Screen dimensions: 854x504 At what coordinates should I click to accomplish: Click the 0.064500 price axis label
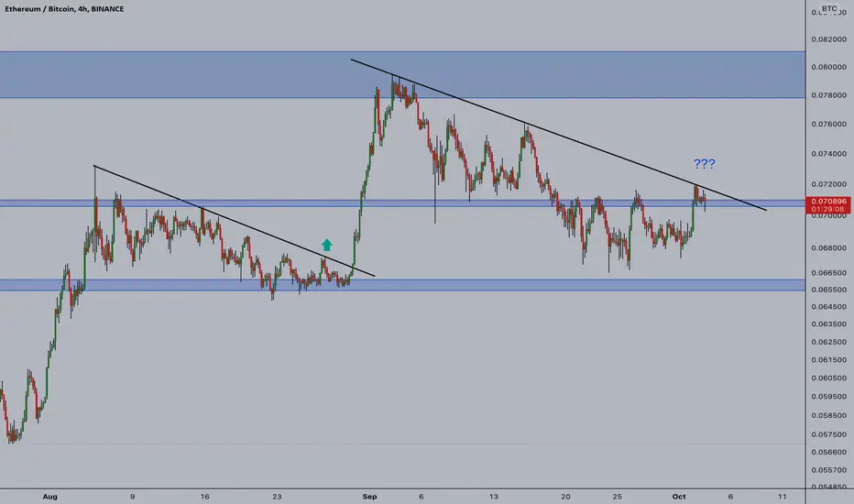tap(829, 307)
